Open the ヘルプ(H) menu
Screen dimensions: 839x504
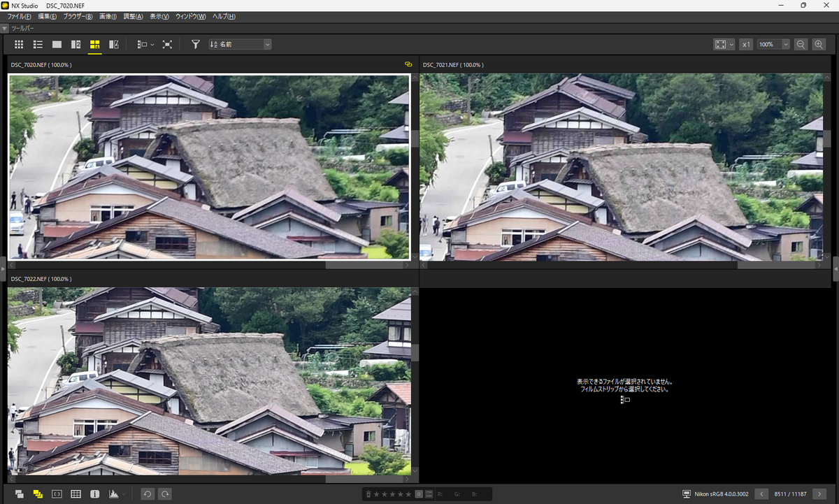pyautogui.click(x=224, y=16)
